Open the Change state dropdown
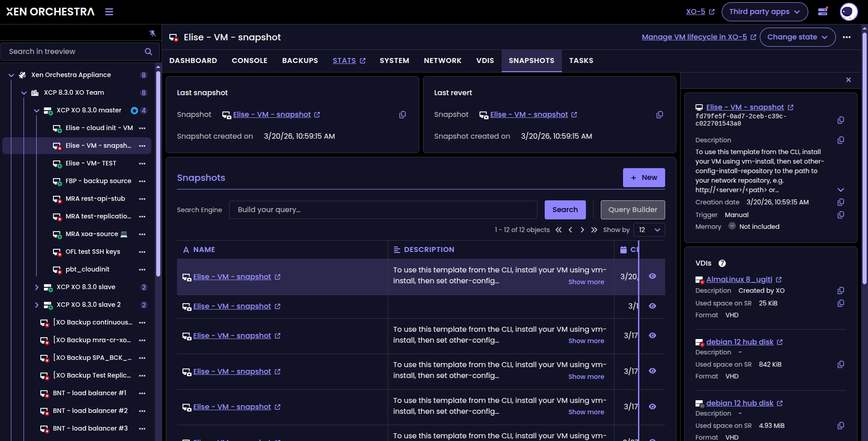The image size is (868, 441). pos(797,37)
